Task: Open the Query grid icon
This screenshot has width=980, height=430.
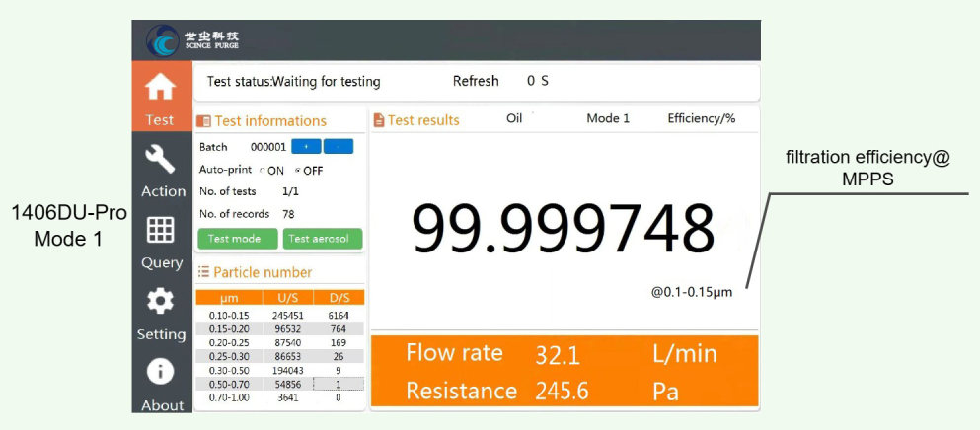Action: [x=160, y=231]
